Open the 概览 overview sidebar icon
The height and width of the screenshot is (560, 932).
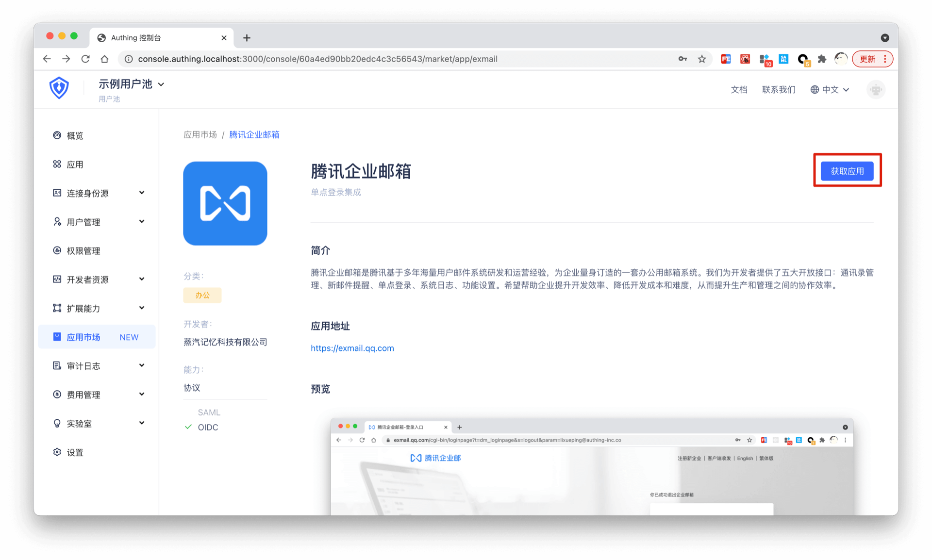click(57, 135)
